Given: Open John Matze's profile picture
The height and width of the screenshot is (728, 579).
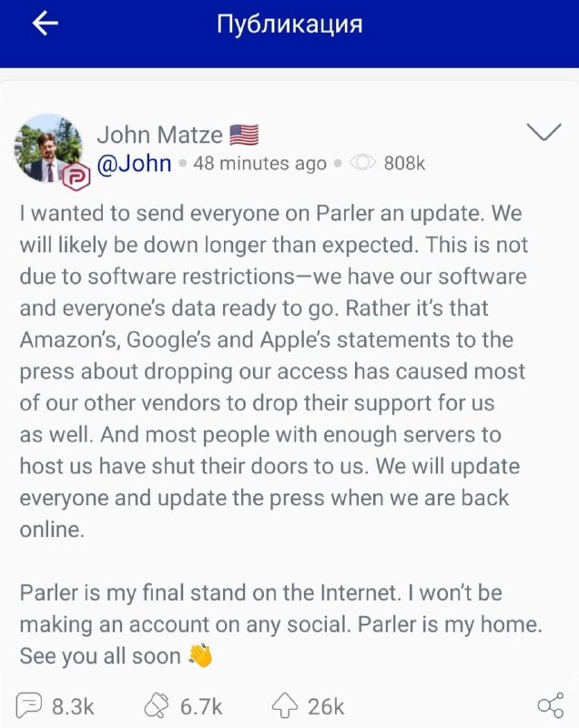Looking at the screenshot, I should [x=47, y=147].
